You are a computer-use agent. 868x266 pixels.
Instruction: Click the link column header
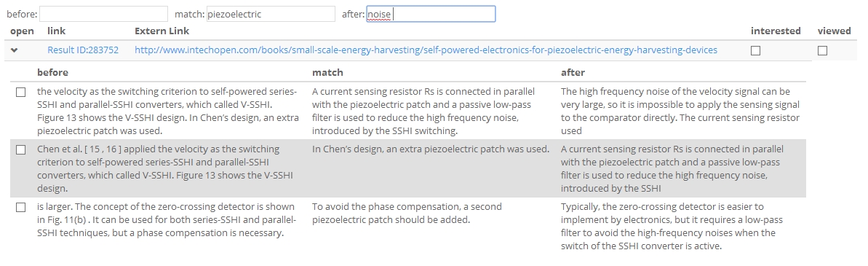point(57,31)
